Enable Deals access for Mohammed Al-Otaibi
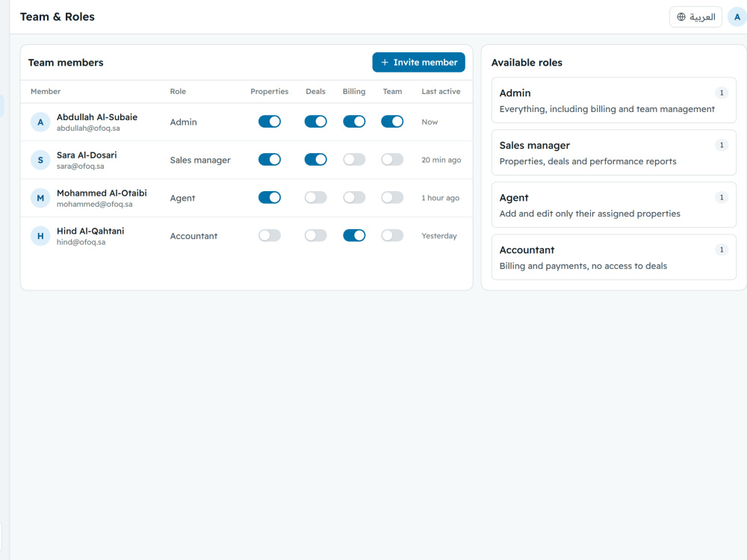Viewport: 747px width, 560px height. pos(316,198)
